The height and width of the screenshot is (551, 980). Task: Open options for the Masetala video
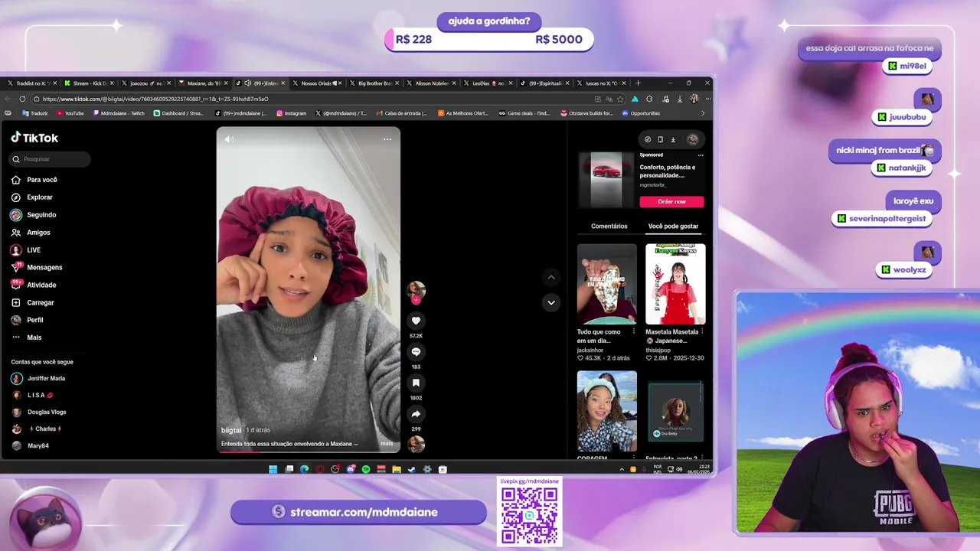pyautogui.click(x=702, y=332)
